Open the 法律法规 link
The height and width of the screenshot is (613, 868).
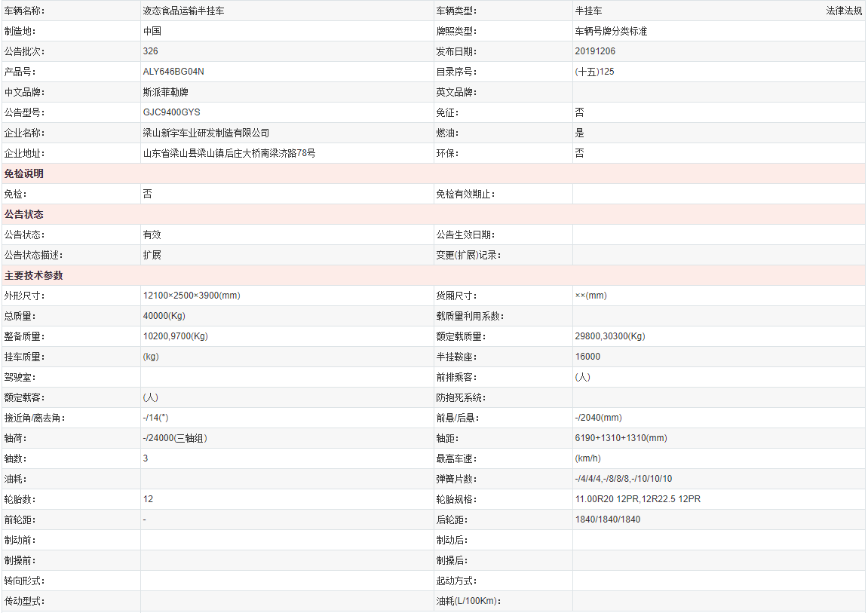click(x=844, y=11)
